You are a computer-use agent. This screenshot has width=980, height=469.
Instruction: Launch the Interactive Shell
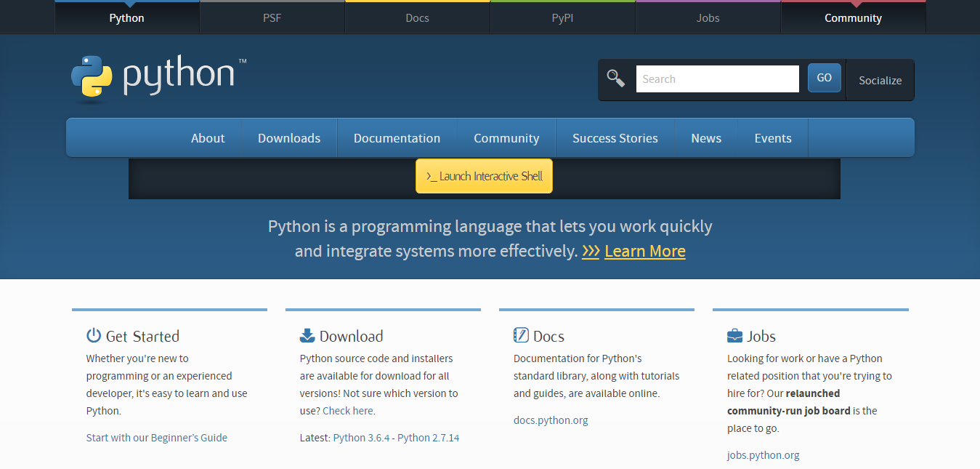click(x=484, y=176)
